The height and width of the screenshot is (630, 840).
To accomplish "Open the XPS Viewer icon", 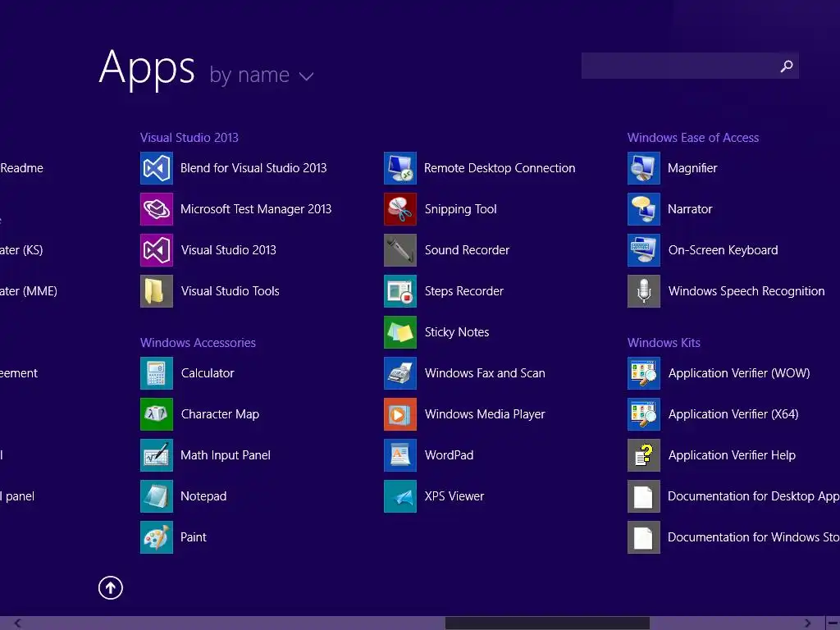I will [400, 496].
